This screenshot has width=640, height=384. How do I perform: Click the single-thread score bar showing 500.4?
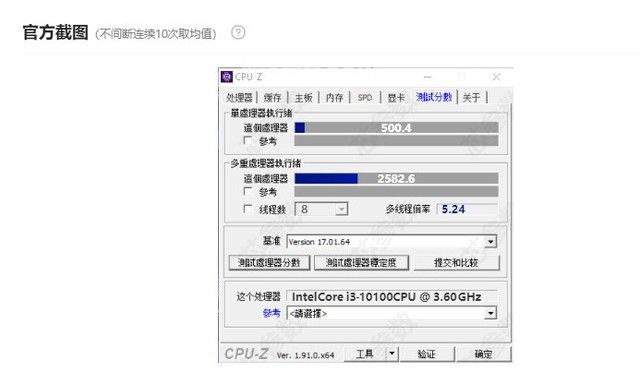[396, 128]
